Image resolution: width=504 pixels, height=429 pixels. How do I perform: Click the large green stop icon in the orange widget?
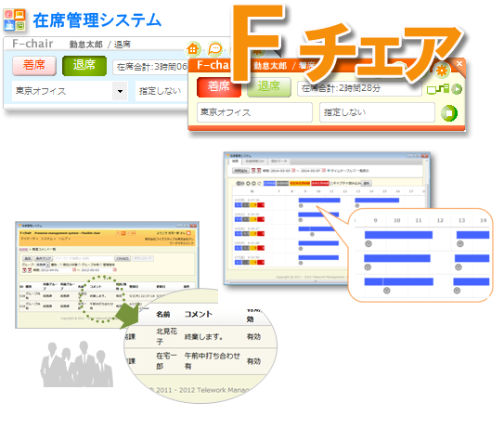[449, 113]
